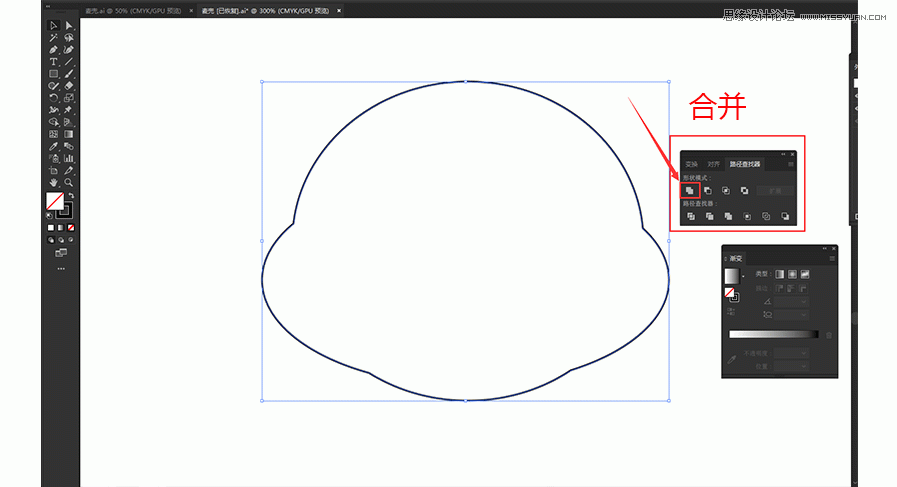The image size is (897, 487).
Task: Switch to the 对齐 (Align) panel tab
Action: click(713, 164)
